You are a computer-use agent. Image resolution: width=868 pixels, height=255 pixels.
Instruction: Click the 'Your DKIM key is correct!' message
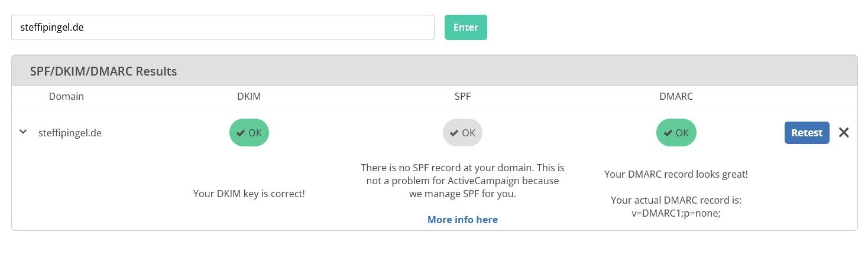click(x=249, y=193)
